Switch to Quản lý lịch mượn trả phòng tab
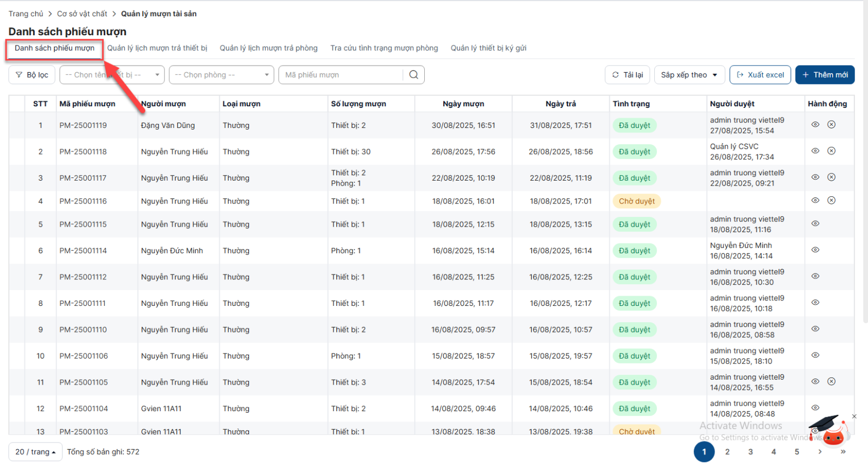The width and height of the screenshot is (868, 467). 269,48
